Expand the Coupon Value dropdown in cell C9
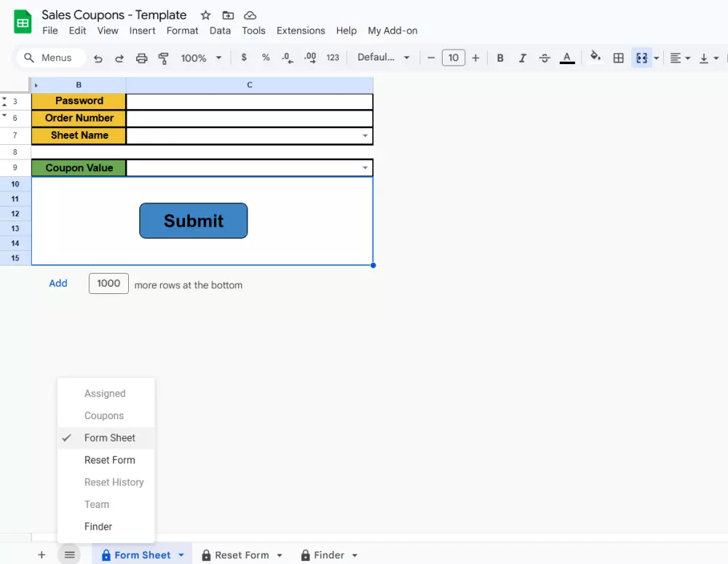Screen dimensions: 728x564 tap(365, 167)
